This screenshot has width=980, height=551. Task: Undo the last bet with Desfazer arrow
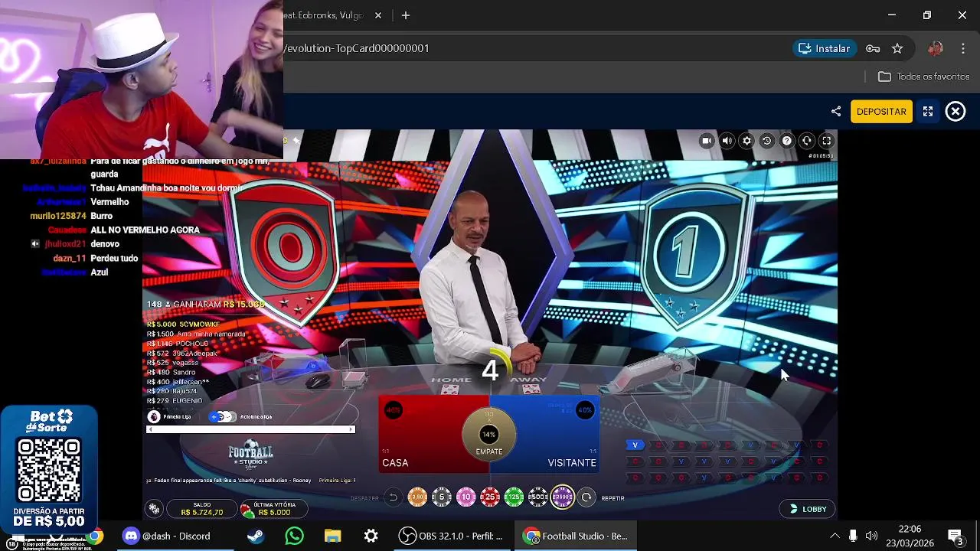(x=393, y=497)
